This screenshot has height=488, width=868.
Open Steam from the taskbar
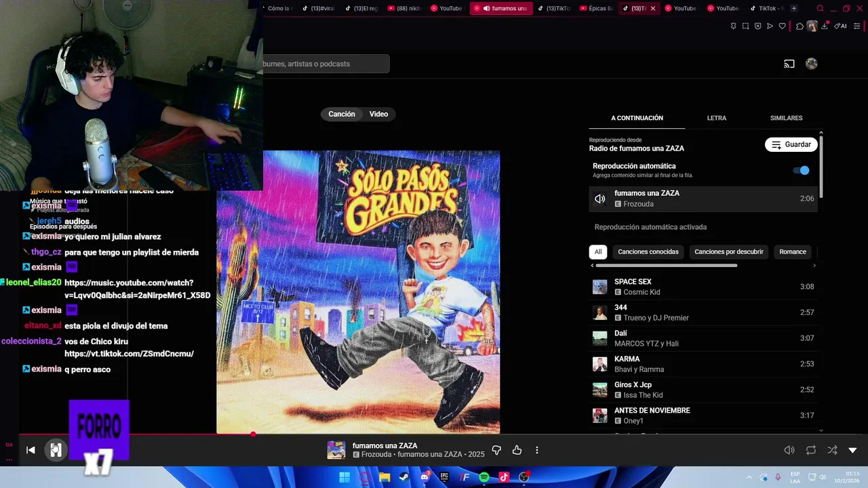(x=404, y=477)
